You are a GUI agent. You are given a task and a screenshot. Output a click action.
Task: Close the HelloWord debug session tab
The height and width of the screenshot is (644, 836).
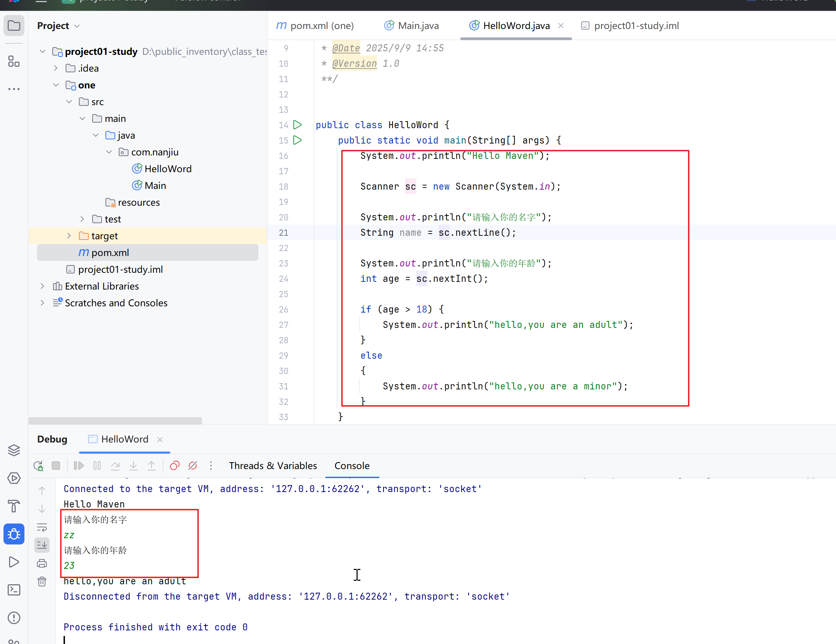pyautogui.click(x=160, y=440)
